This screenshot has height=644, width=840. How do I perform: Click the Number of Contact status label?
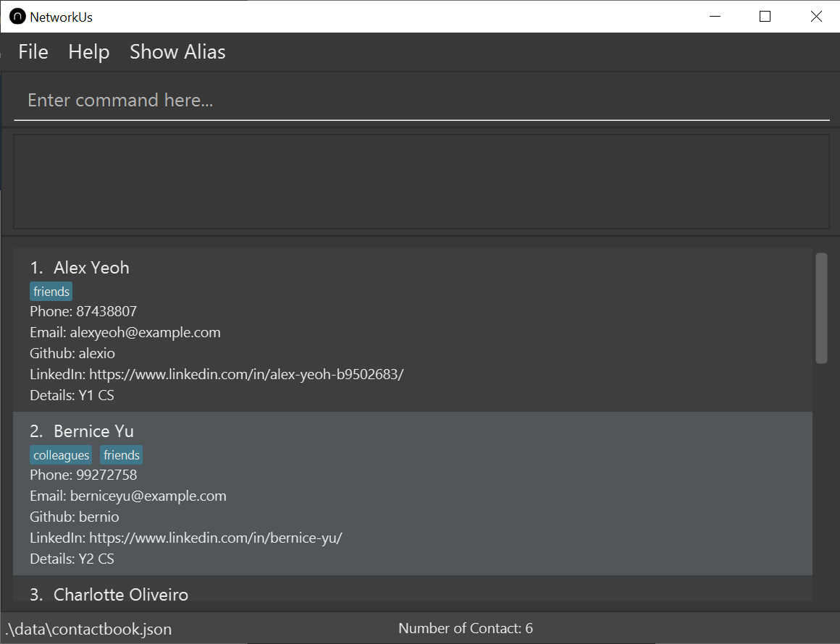point(465,628)
